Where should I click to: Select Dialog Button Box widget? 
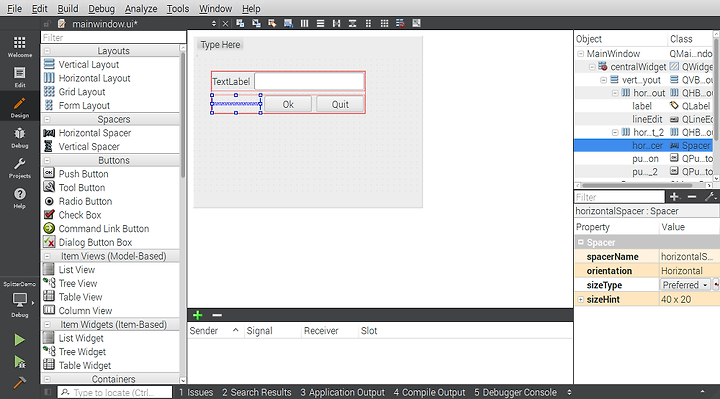95,242
